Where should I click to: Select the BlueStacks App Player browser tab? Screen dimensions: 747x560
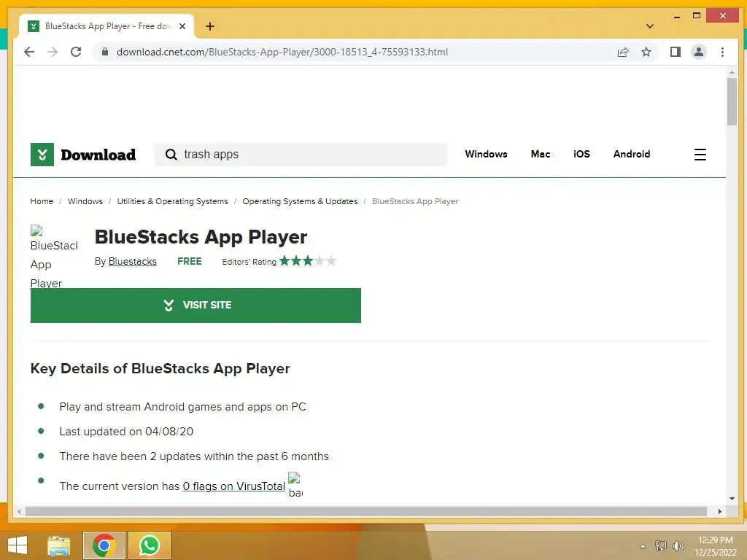pyautogui.click(x=107, y=26)
